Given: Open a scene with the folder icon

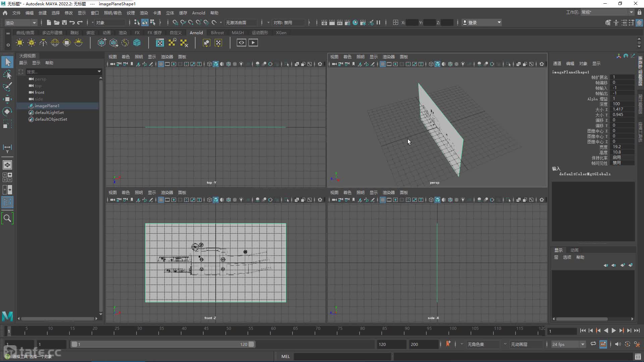Looking at the screenshot, I should click(x=56, y=22).
